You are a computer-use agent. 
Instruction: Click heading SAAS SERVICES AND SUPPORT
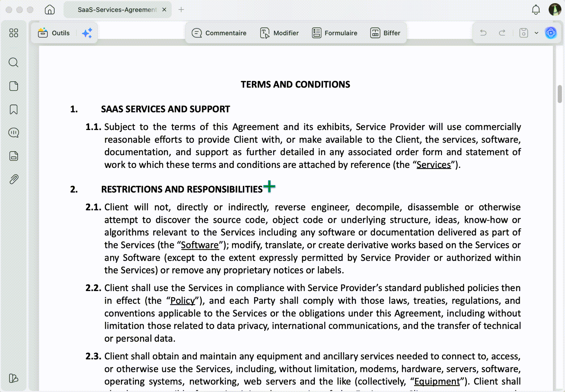point(165,109)
